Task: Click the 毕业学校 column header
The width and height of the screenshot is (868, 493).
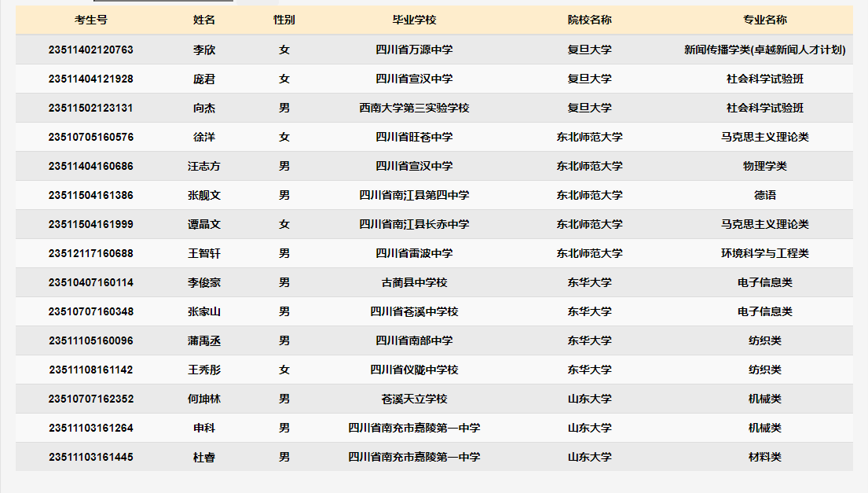Action: [x=414, y=20]
